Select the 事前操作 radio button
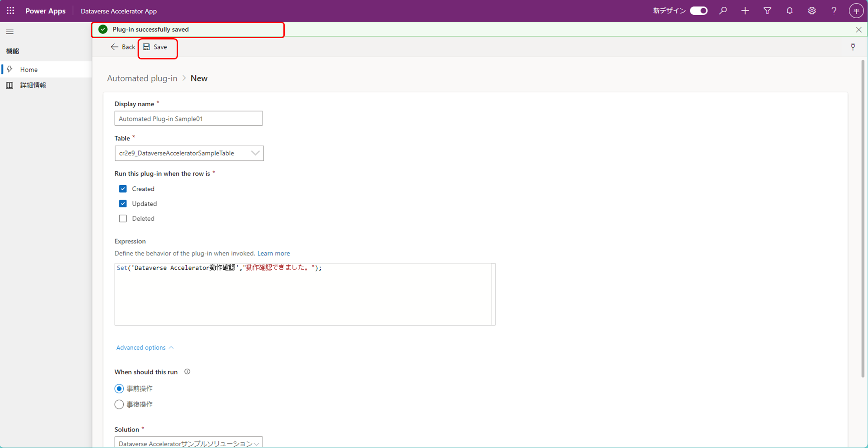The image size is (868, 448). 119,389
